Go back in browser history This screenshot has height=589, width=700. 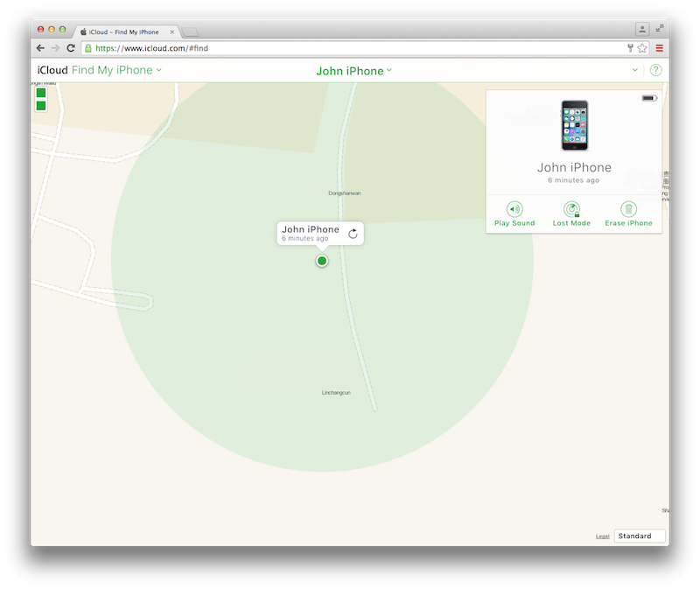click(40, 48)
